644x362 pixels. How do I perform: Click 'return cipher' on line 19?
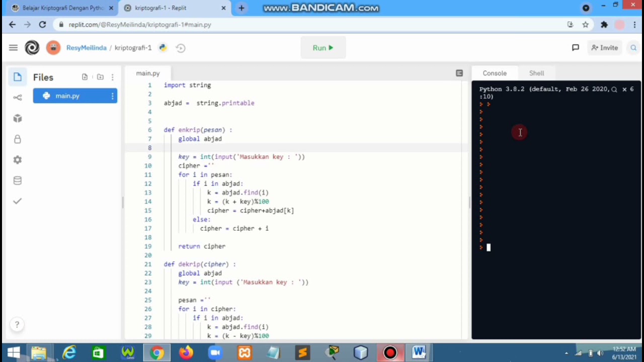(202, 246)
